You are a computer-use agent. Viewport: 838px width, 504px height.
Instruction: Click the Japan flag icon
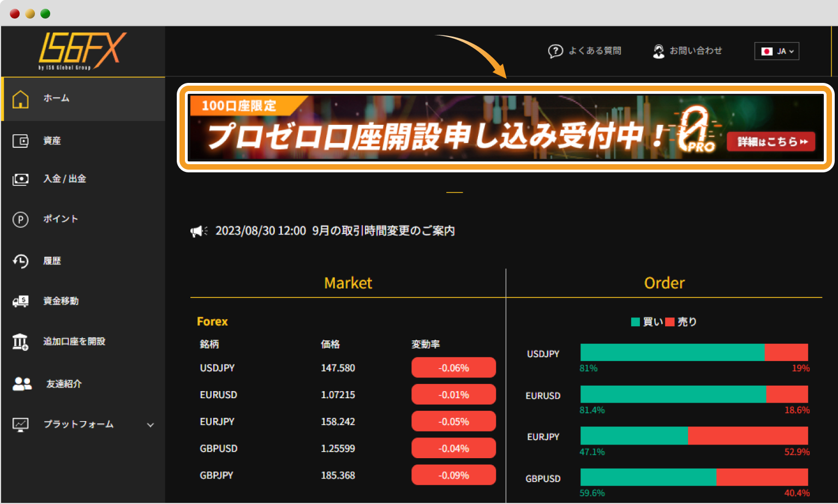pyautogui.click(x=767, y=51)
